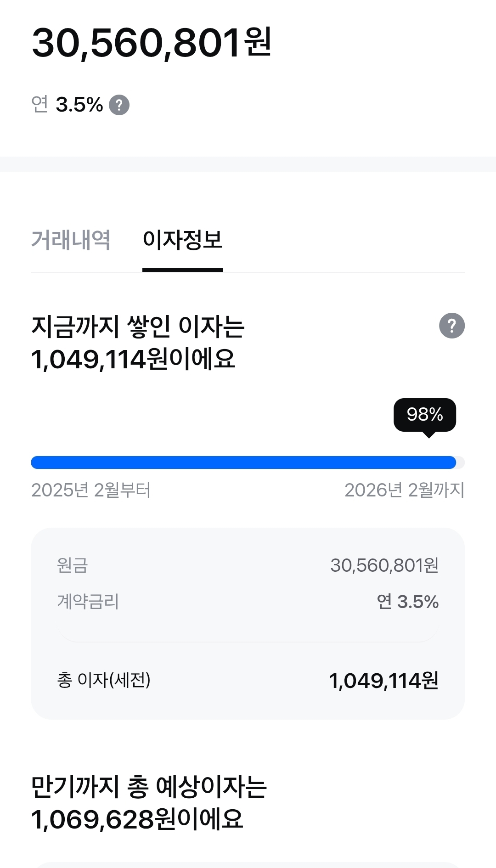Tap the 지금까지 쌓인 이자는 heading
The width and height of the screenshot is (496, 868).
coord(138,327)
